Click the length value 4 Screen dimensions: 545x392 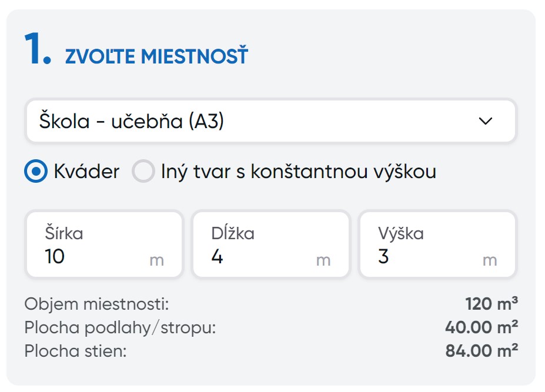click(218, 257)
